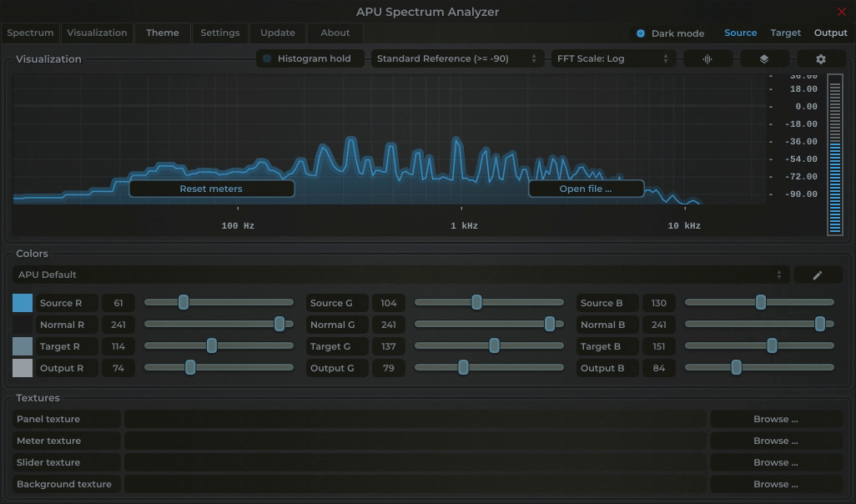856x504 pixels.
Task: Browse for a Meter texture
Action: [776, 441]
